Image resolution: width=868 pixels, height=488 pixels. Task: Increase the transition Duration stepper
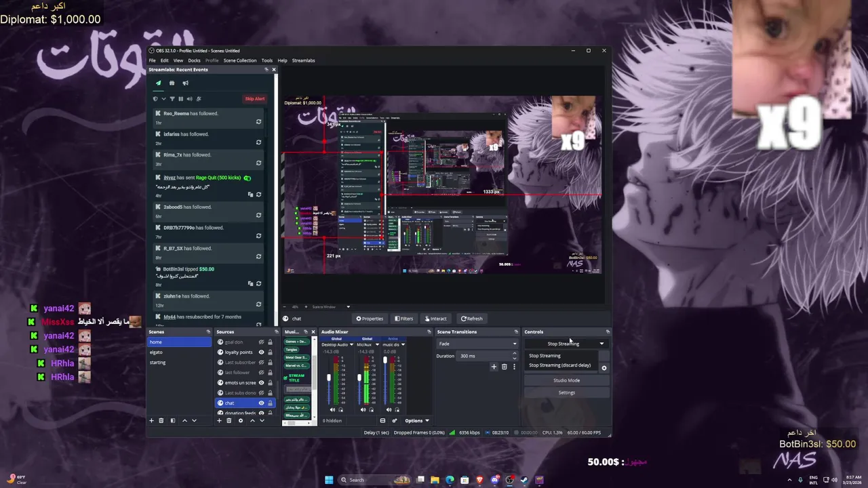[x=514, y=354]
